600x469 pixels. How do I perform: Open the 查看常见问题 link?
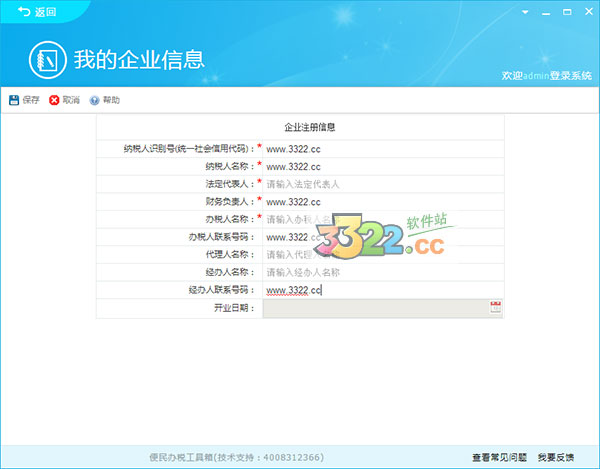pos(499,457)
